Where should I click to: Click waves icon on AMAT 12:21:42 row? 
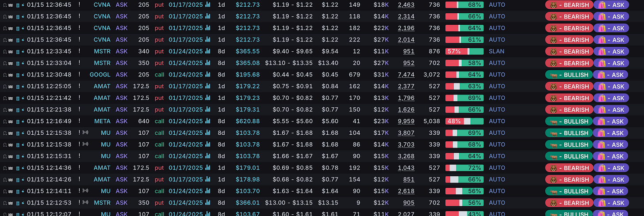[x=11, y=98]
